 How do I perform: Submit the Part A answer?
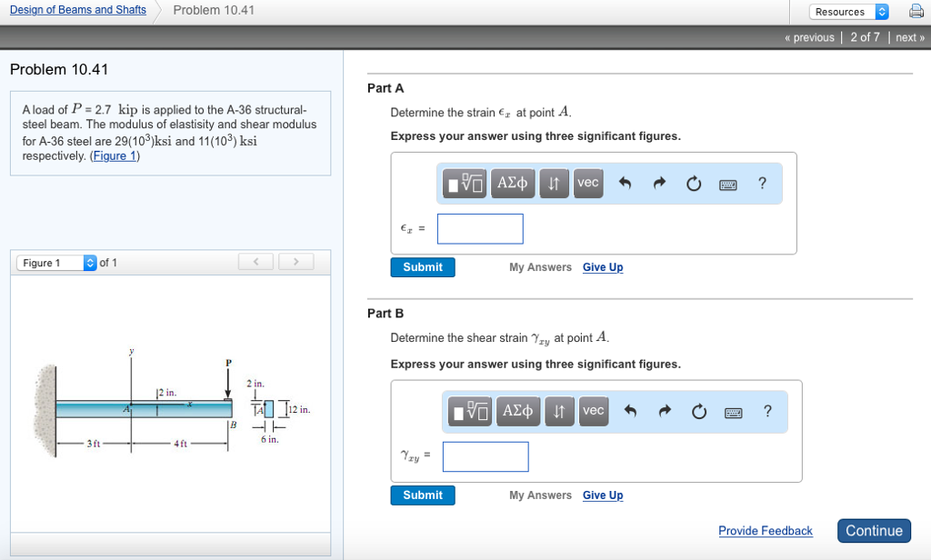click(423, 267)
